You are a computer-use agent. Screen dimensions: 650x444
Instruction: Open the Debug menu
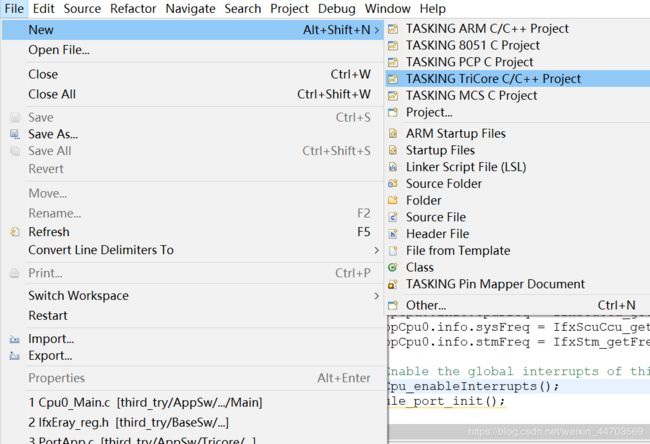coord(337,8)
